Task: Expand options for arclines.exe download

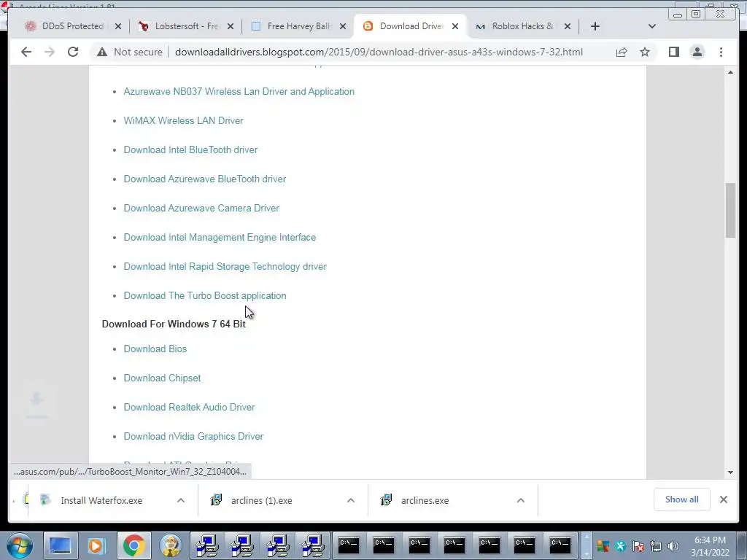Action: (521, 500)
